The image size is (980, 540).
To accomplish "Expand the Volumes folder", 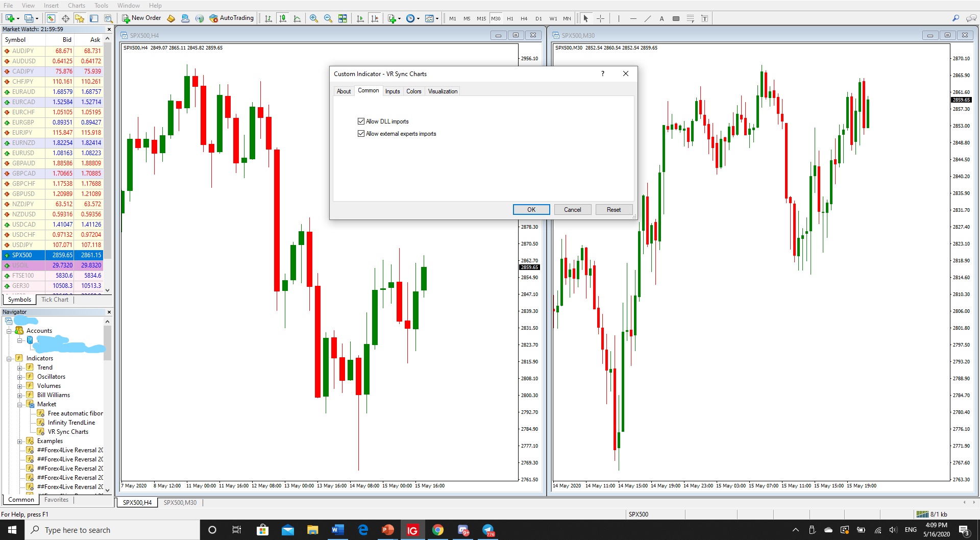I will tap(19, 386).
